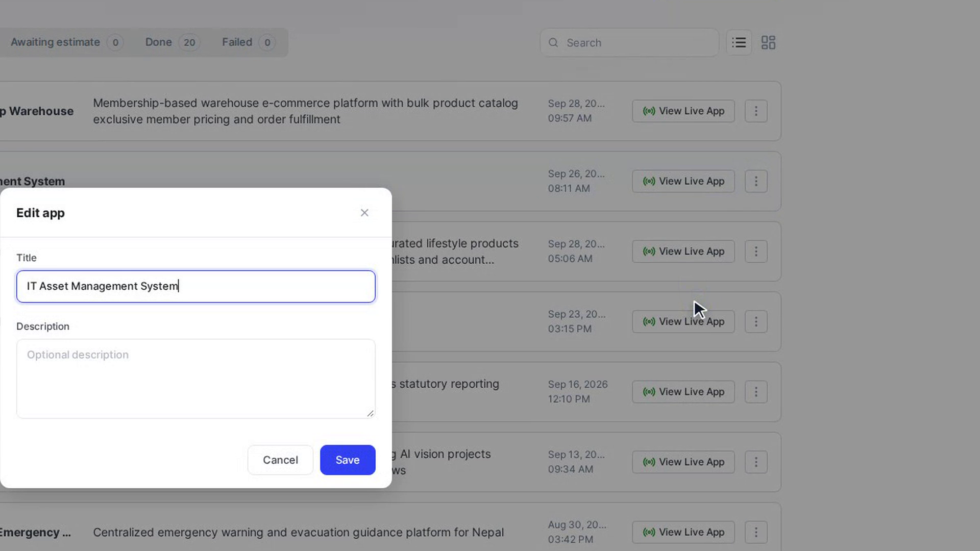Open three-dot menu for Aug 30 app

(x=756, y=532)
